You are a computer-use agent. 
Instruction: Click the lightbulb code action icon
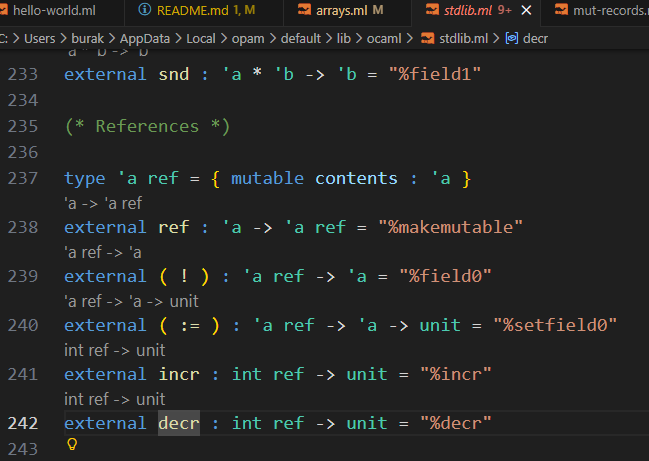pos(71,444)
